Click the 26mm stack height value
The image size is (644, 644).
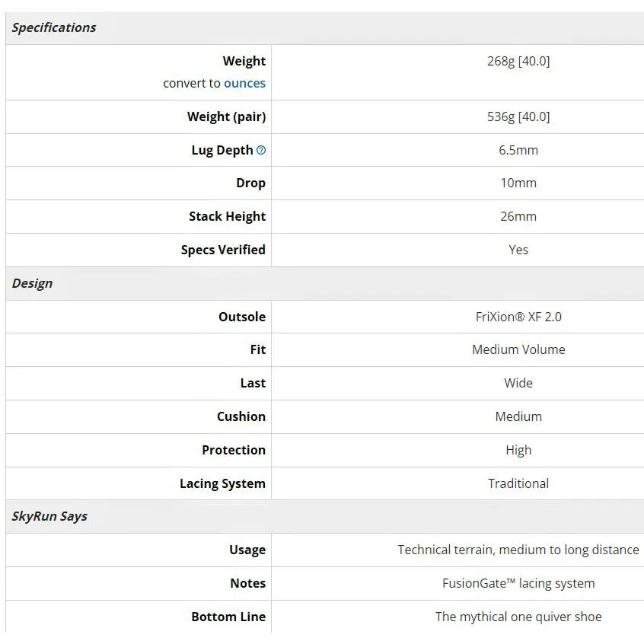(518, 216)
